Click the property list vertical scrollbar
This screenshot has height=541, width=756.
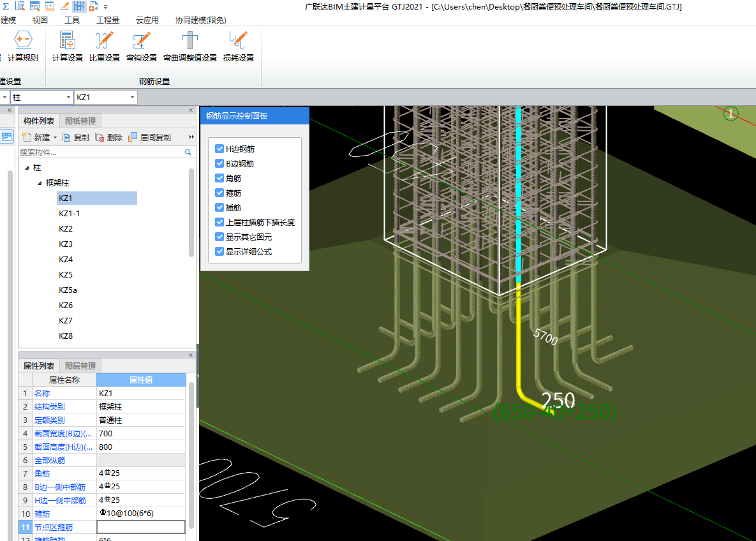pyautogui.click(x=191, y=456)
